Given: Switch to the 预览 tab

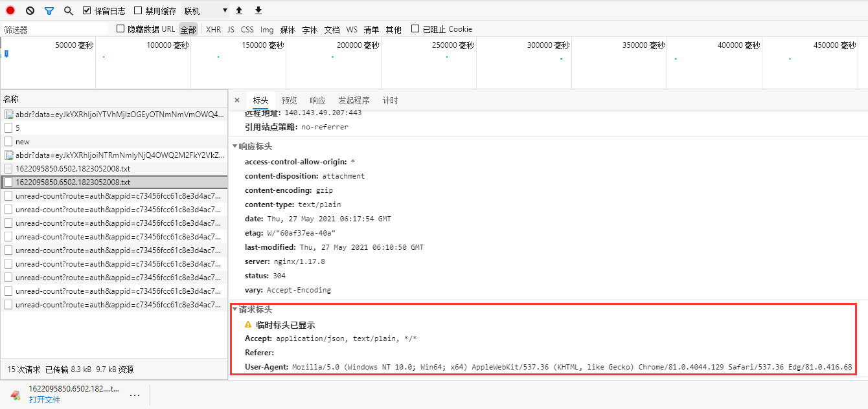Looking at the screenshot, I should tap(289, 100).
